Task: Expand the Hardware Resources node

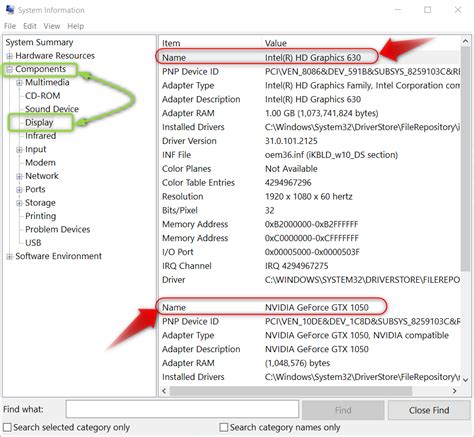Action: pyautogui.click(x=10, y=56)
